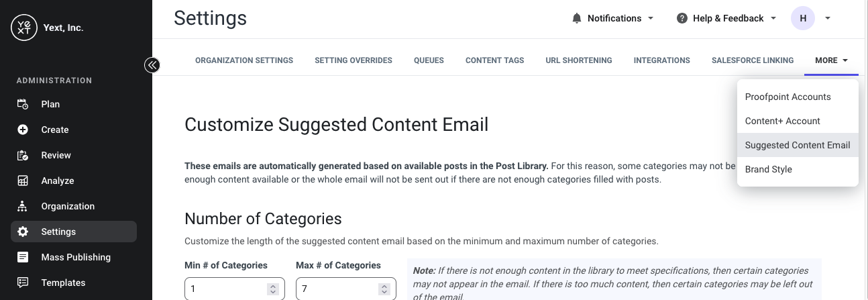Click the Organization hierarchy icon
The height and width of the screenshot is (300, 868).
23,206
